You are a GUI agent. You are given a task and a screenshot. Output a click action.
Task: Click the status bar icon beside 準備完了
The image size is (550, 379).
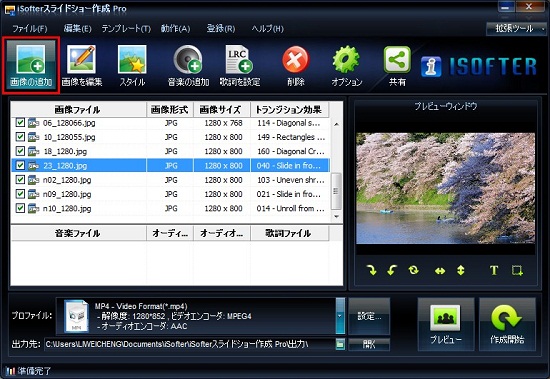pos(11,371)
